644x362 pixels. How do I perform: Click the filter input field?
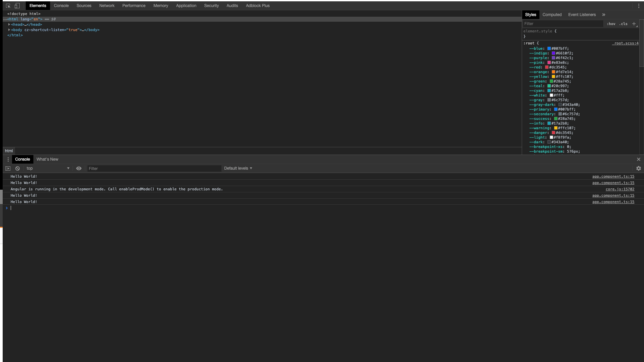point(154,168)
